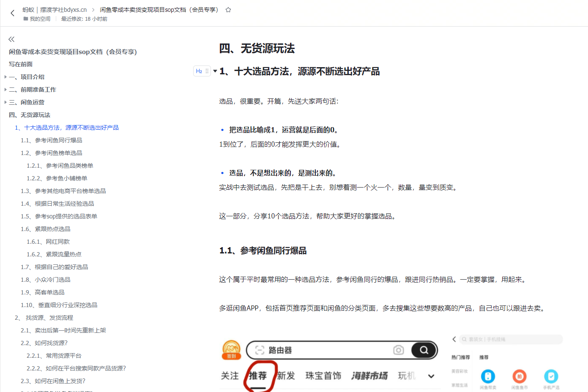The height and width of the screenshot is (392, 588).
Task: Go to 1.3、参考其他电商平台榜单选品
Action: tap(63, 191)
